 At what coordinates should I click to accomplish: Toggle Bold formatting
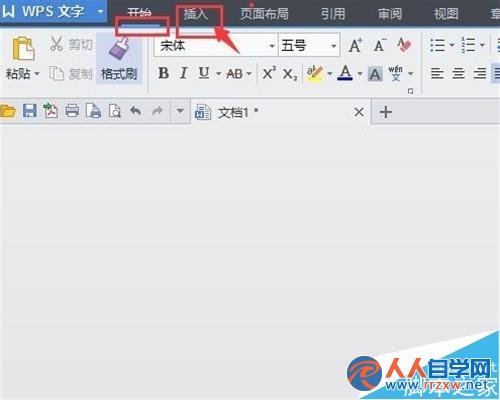tap(163, 73)
